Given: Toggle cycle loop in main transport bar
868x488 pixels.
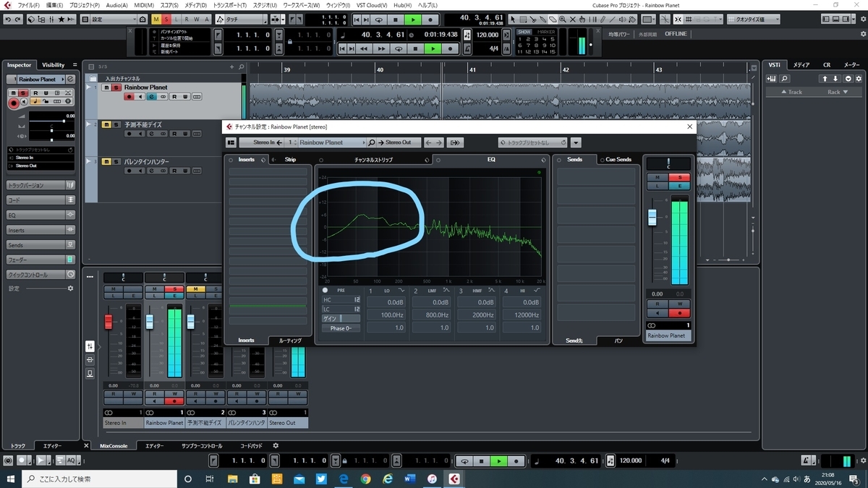Looking at the screenshot, I should [x=397, y=48].
